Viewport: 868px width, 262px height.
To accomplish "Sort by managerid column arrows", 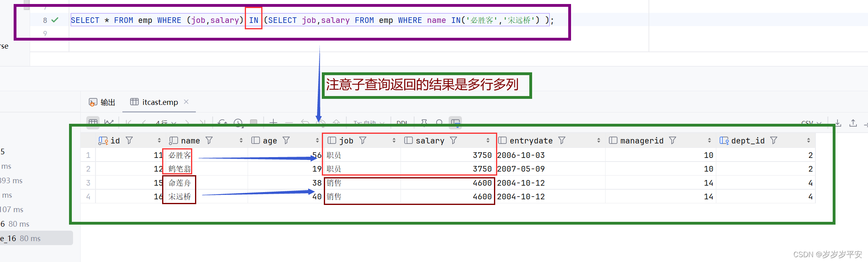I will 709,140.
